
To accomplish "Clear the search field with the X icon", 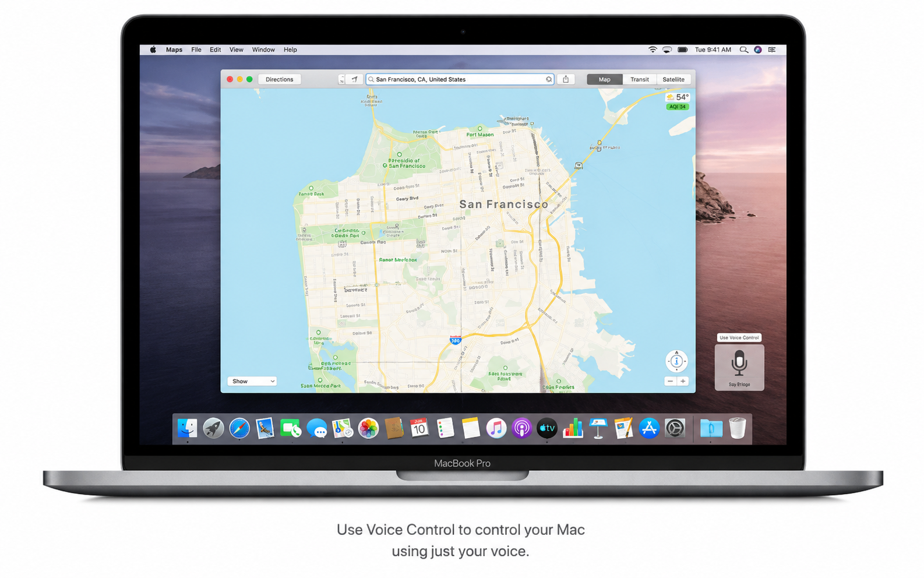I will (549, 79).
